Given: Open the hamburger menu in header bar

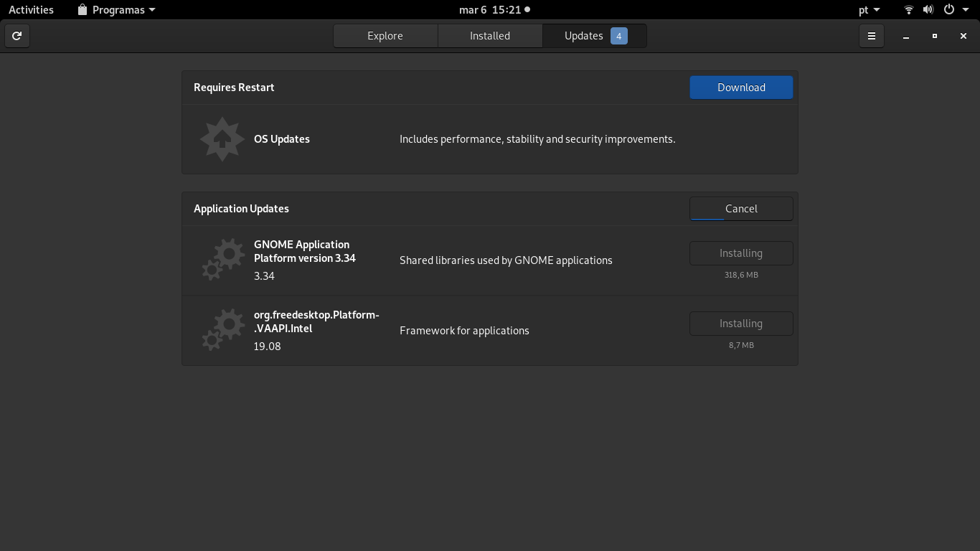Looking at the screenshot, I should 872,36.
